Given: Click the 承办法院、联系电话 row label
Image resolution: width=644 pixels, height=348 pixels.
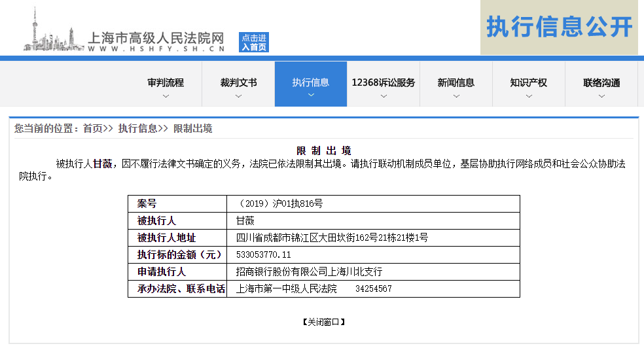Looking at the screenshot, I should point(181,289).
